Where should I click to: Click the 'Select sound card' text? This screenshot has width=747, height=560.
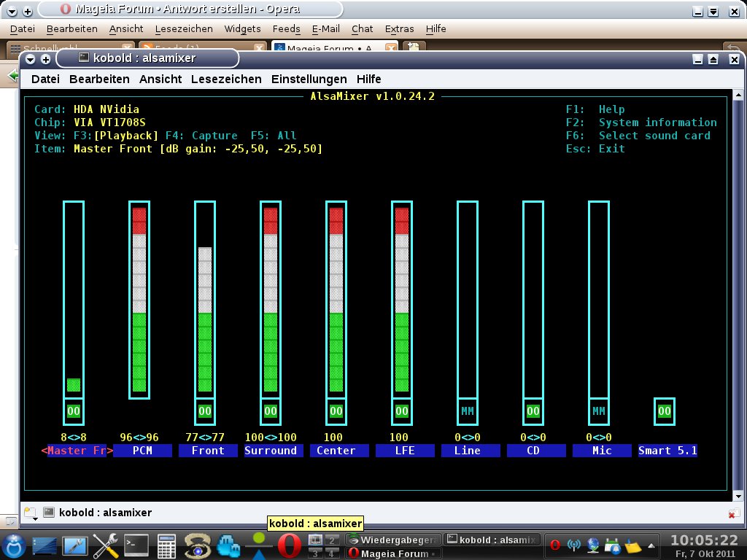pos(654,136)
